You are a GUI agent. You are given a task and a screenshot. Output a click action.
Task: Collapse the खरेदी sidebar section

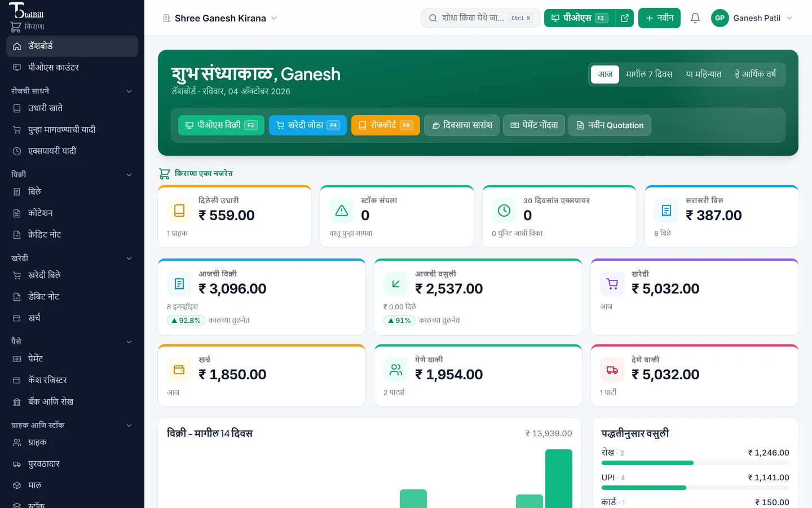click(72, 258)
